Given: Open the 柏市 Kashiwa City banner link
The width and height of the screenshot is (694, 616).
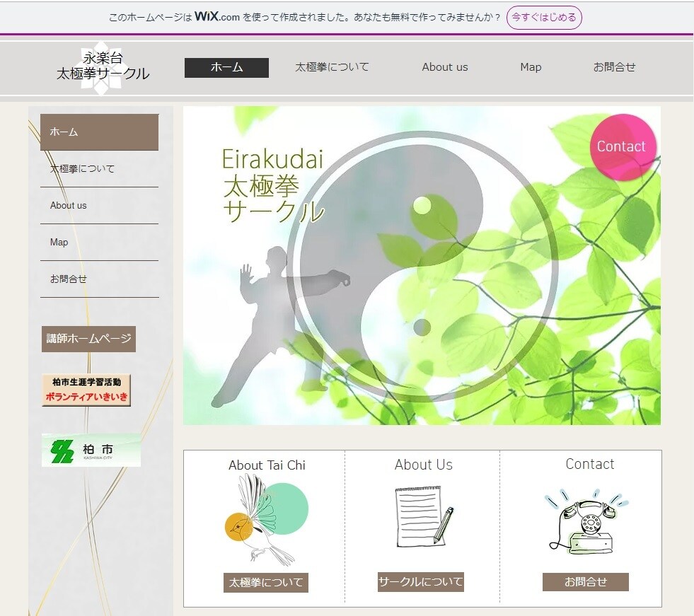Looking at the screenshot, I should point(91,450).
